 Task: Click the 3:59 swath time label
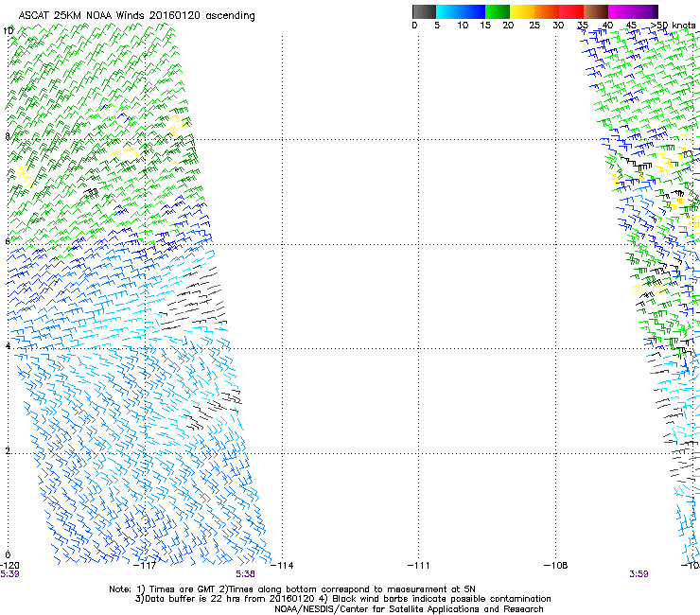pyautogui.click(x=639, y=574)
